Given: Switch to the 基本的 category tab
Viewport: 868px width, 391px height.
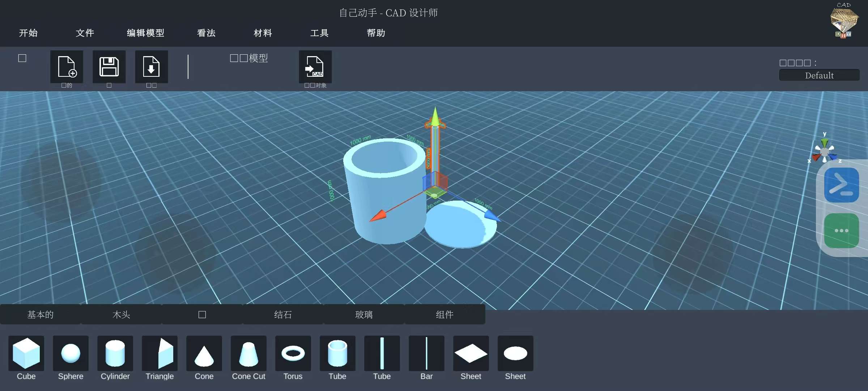Looking at the screenshot, I should click(41, 314).
